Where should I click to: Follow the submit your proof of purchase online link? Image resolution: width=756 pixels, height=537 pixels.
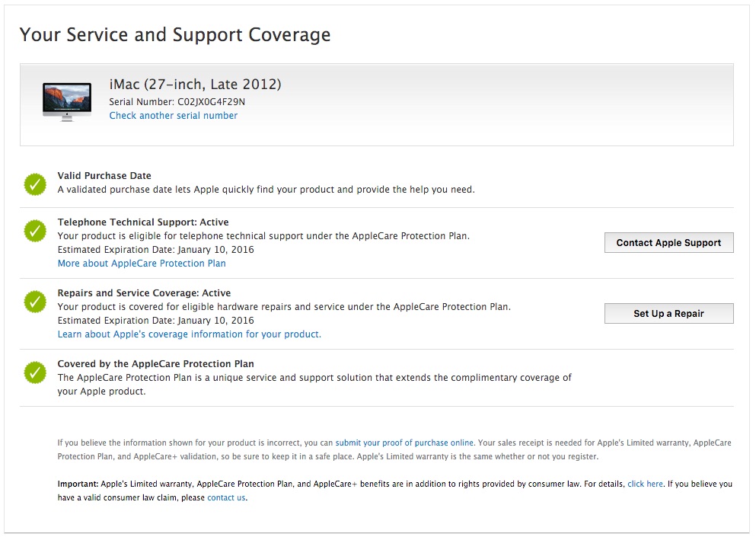point(404,443)
